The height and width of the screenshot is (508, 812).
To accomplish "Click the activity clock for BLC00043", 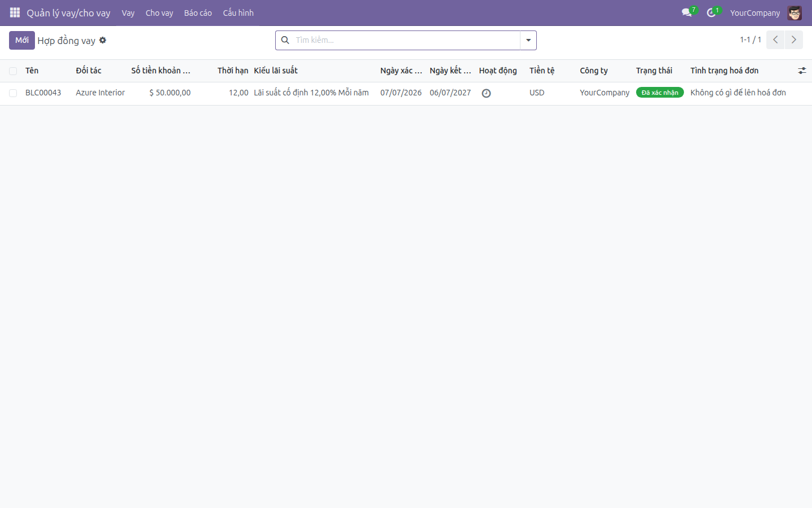I will pyautogui.click(x=486, y=93).
